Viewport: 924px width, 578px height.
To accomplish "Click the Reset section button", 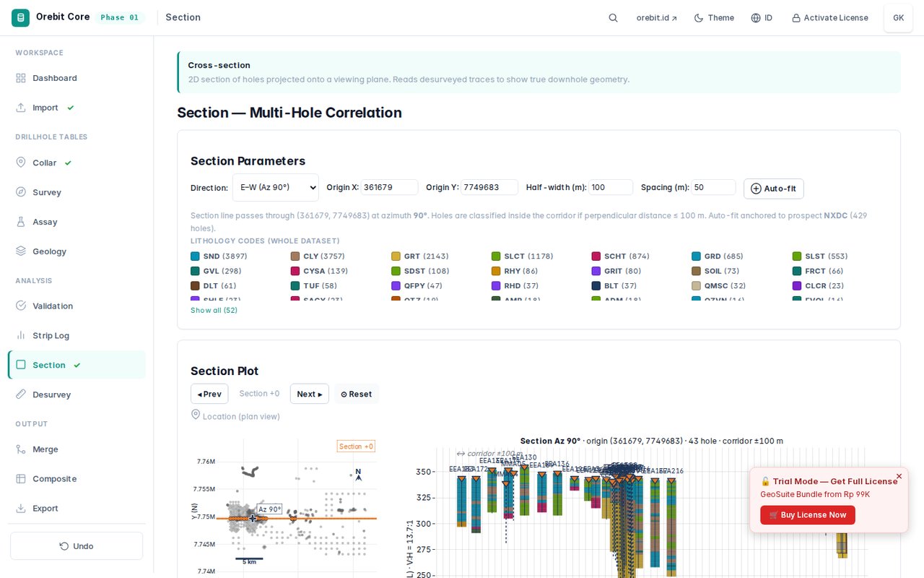I will pyautogui.click(x=356, y=394).
